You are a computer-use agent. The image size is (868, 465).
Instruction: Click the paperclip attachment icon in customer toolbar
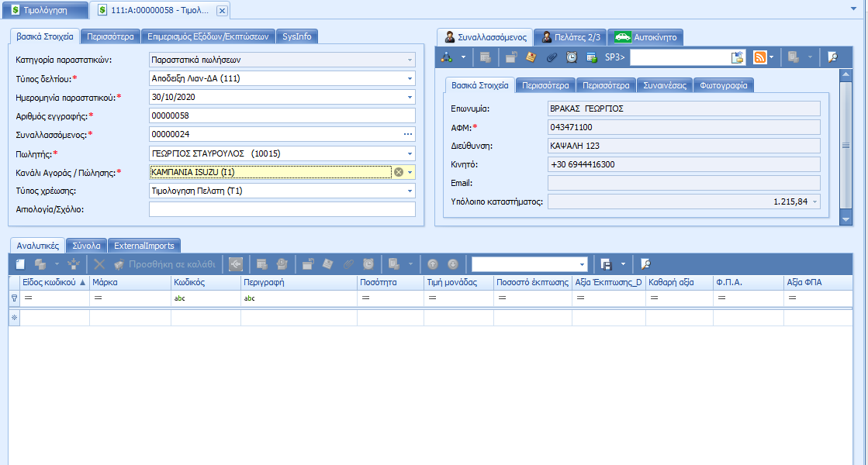click(x=552, y=57)
